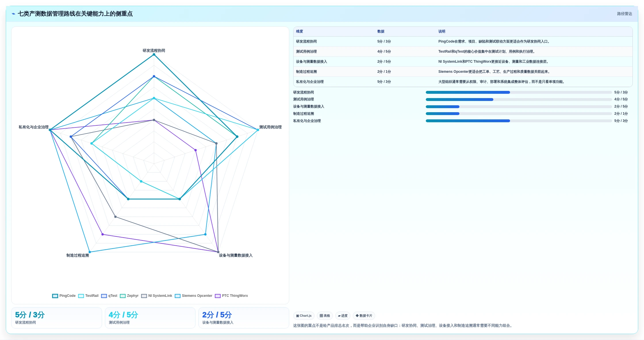Click the 路径雷达 label in header

coord(624,14)
